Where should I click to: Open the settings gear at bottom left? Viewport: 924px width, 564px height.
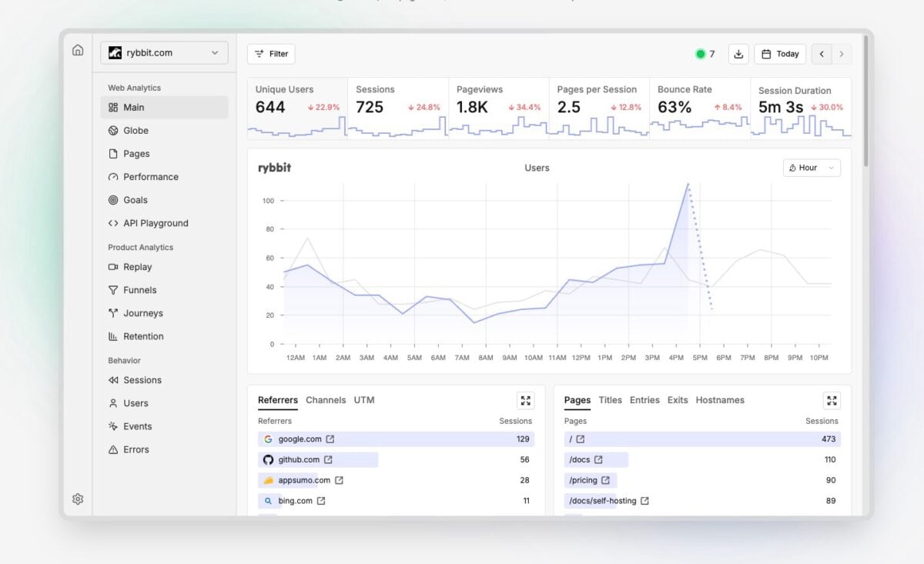point(77,499)
